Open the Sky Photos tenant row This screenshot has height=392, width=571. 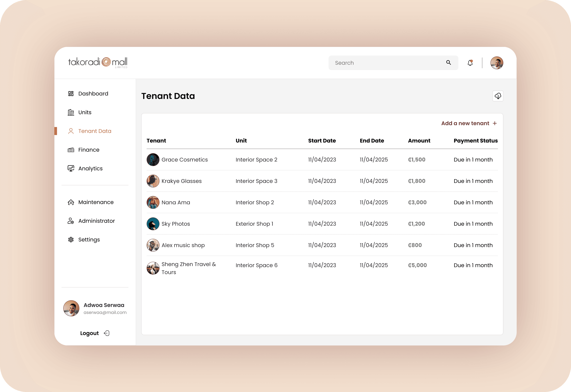(176, 224)
